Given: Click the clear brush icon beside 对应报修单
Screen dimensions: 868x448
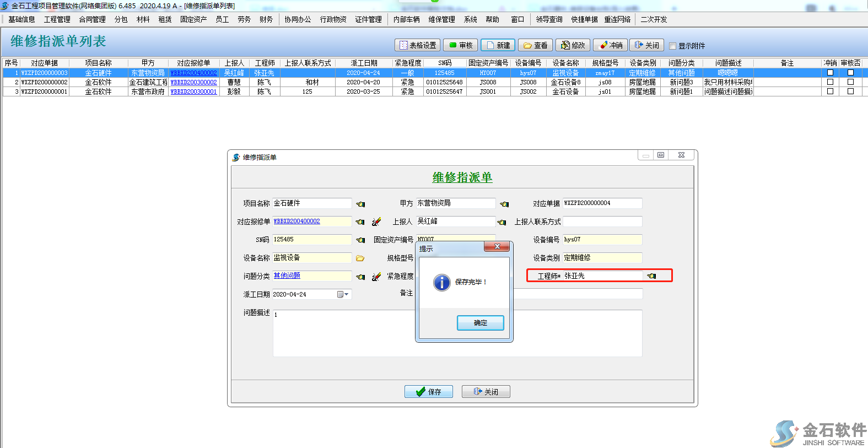Looking at the screenshot, I should click(376, 222).
